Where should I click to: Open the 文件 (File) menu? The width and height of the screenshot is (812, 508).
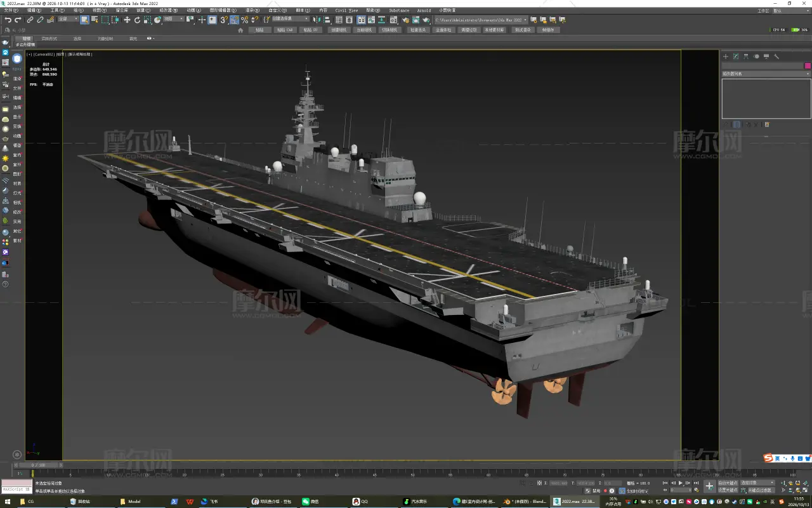point(11,11)
